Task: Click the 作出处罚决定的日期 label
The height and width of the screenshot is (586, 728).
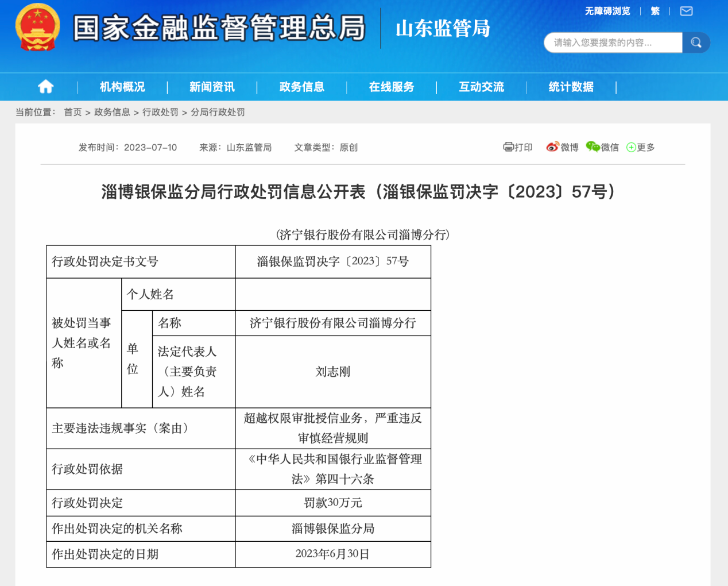Action: tap(105, 554)
